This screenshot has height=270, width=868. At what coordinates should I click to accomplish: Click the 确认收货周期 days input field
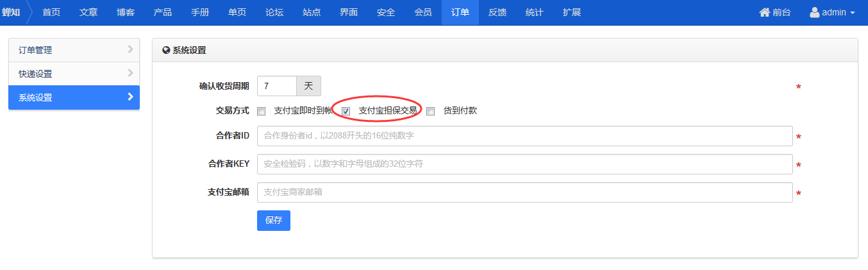pos(277,85)
